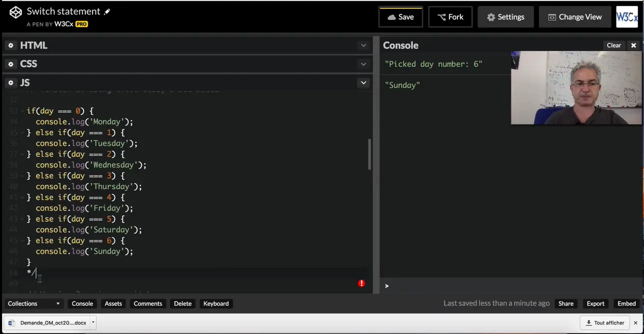The image size is (644, 334).
Task: Open W3Cx author link
Action: [x=63, y=24]
